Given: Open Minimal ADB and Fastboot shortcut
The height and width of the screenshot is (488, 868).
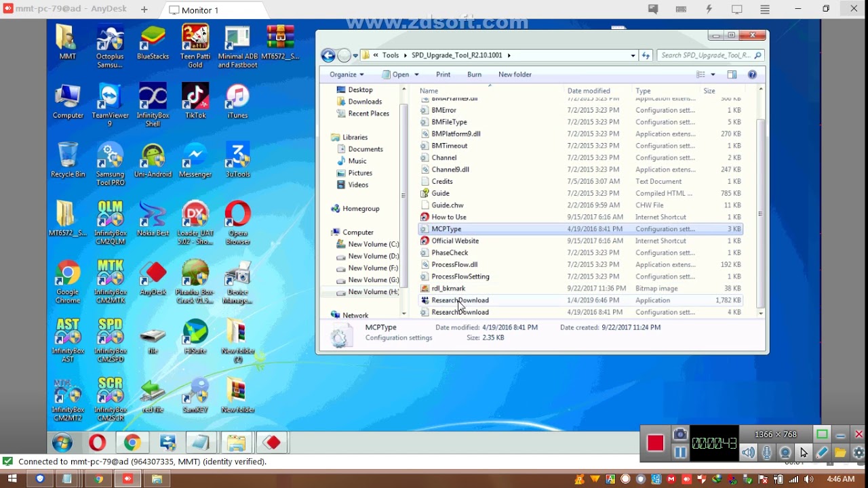Looking at the screenshot, I should pyautogui.click(x=237, y=46).
